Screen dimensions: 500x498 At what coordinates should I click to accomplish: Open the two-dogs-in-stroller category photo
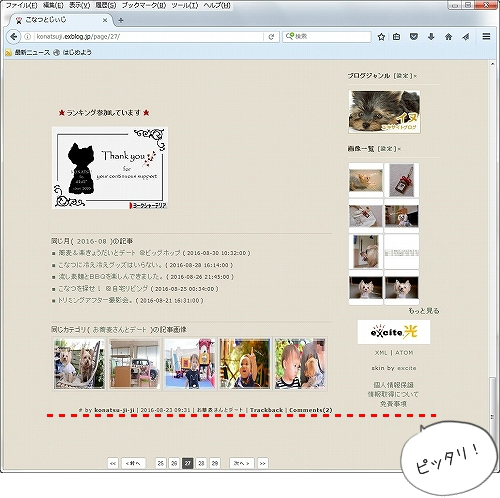click(x=79, y=364)
